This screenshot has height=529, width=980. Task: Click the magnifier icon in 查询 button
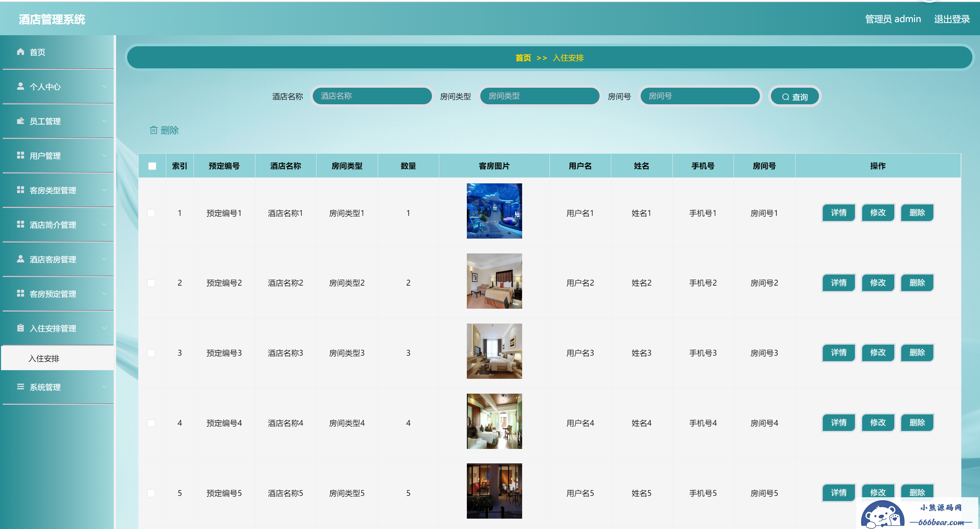785,97
